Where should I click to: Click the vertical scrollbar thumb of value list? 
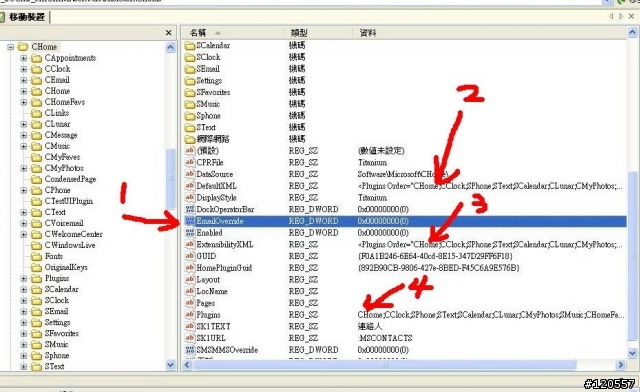tap(632, 257)
